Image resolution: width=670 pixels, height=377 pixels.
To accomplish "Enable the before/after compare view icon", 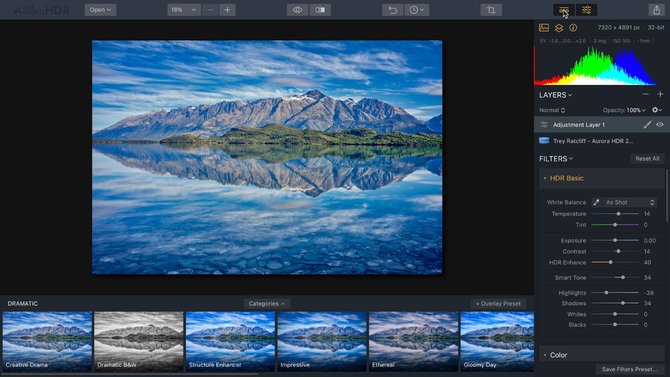I will click(320, 10).
